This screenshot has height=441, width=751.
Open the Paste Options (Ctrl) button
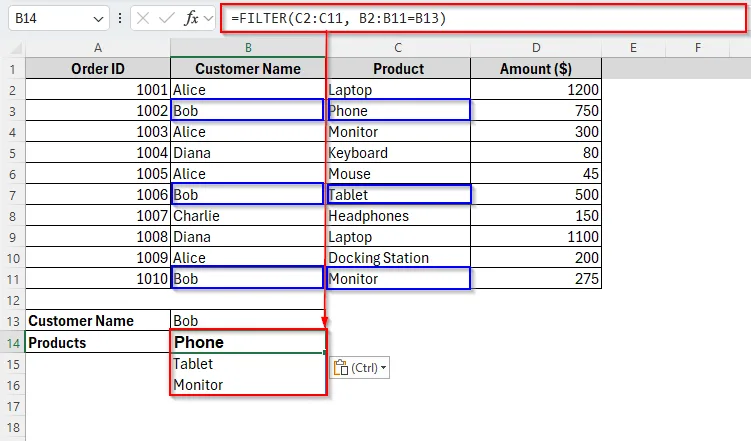pyautogui.click(x=359, y=368)
